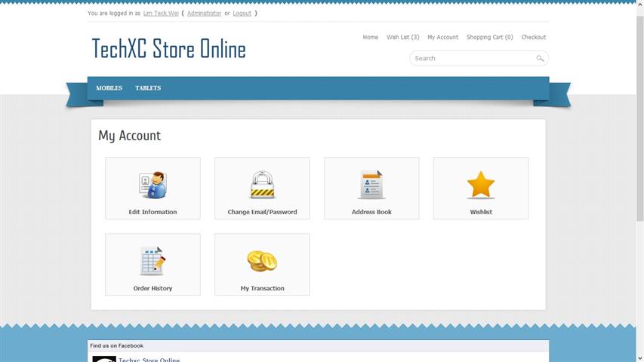Open the Wishlist label link

click(481, 212)
